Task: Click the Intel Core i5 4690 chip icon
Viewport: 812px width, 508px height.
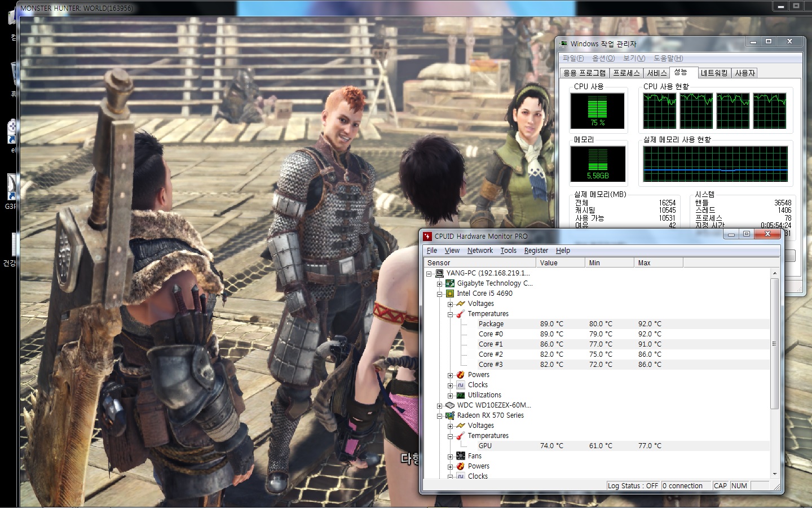Action: 450,294
